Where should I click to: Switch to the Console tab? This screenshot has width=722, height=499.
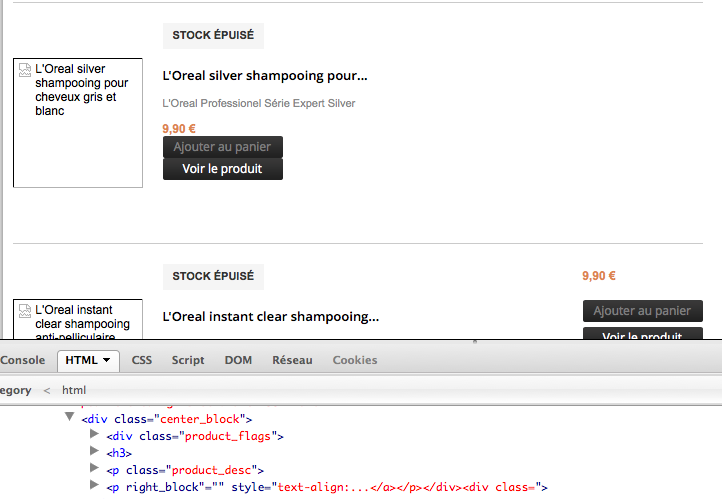pyautogui.click(x=23, y=360)
